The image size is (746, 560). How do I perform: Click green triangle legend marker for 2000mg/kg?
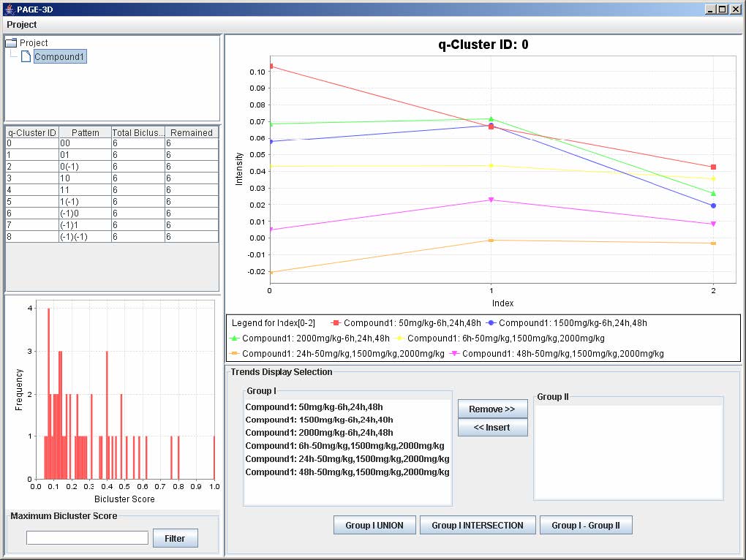pos(234,338)
